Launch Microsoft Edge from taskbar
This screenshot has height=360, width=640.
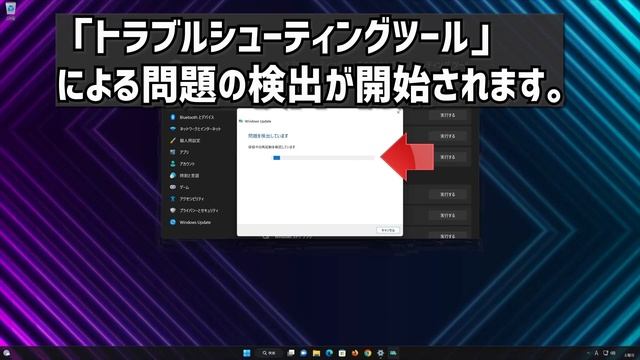(329, 353)
